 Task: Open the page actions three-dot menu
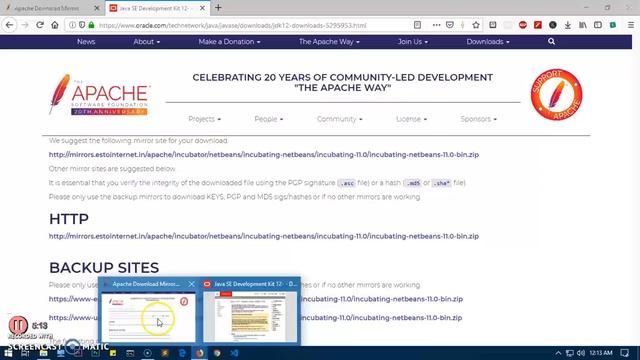tap(436, 25)
